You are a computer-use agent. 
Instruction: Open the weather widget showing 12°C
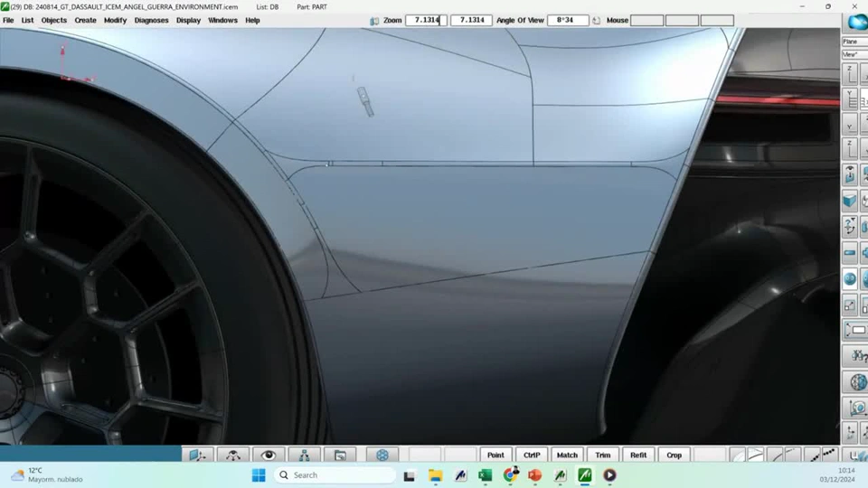(47, 474)
